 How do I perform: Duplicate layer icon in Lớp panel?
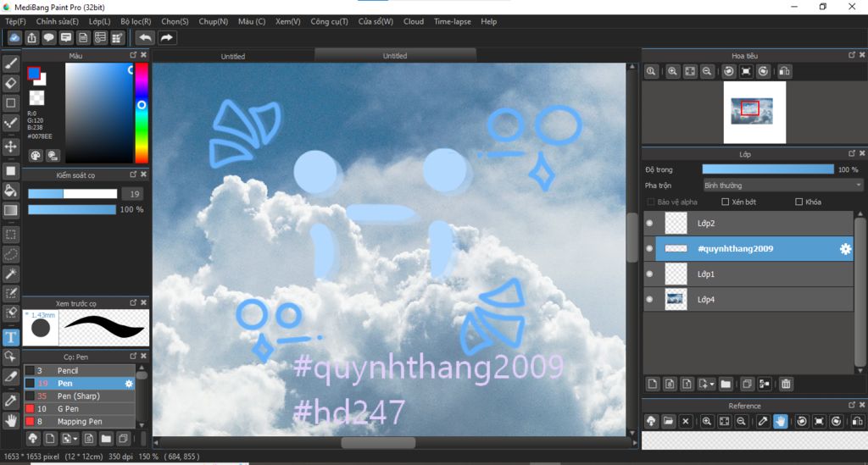coord(747,384)
